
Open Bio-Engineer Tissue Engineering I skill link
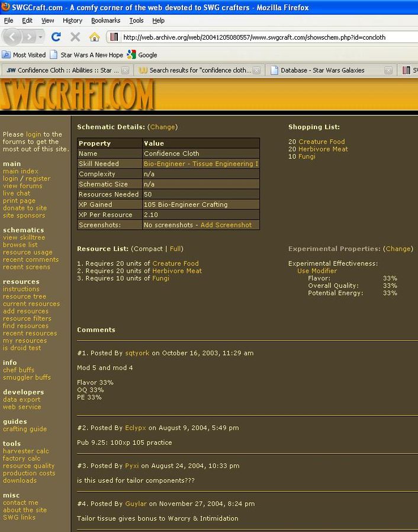tap(201, 164)
